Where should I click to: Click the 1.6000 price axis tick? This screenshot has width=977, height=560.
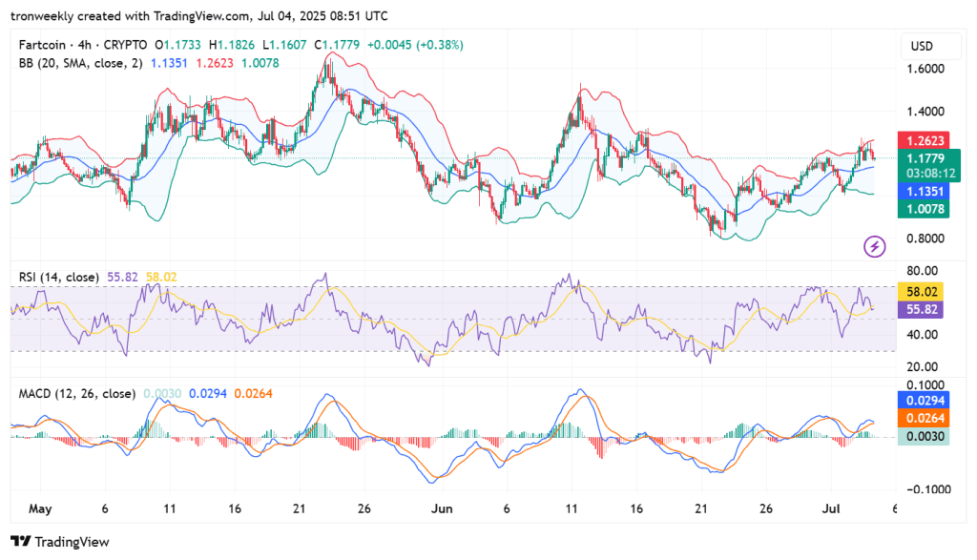tap(925, 69)
